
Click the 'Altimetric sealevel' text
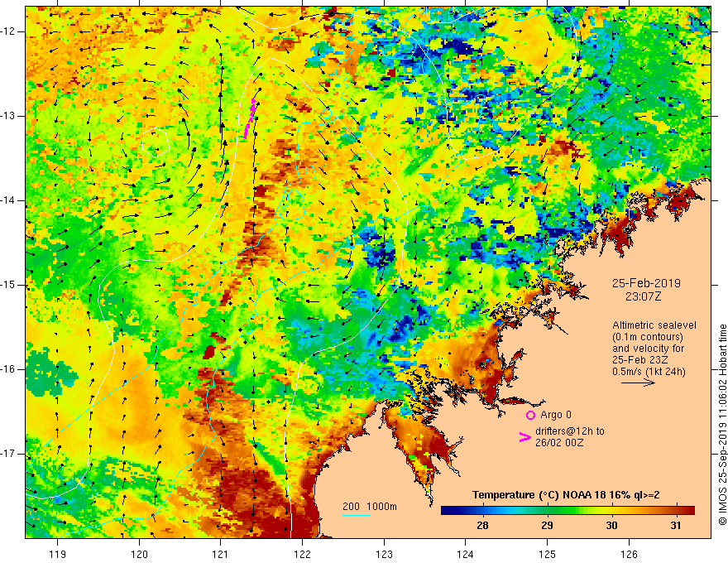[x=654, y=325]
